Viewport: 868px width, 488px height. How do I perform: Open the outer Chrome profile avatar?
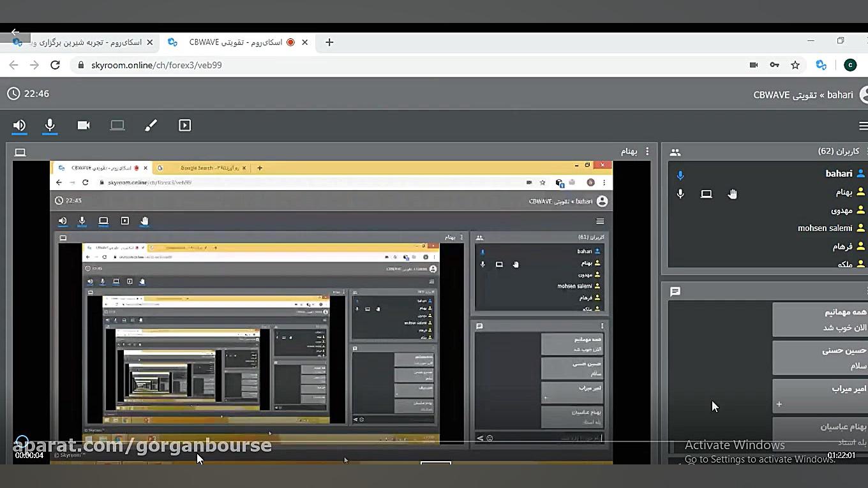pos(850,65)
